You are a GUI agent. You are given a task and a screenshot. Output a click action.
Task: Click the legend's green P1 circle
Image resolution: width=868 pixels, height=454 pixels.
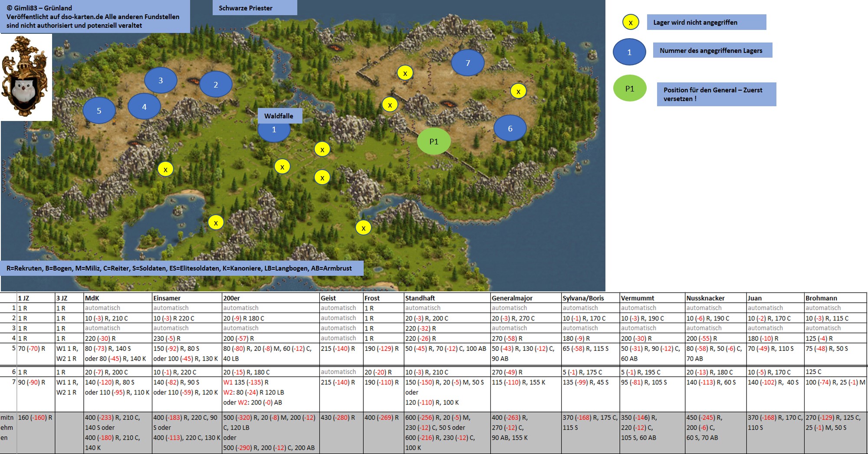pos(630,88)
